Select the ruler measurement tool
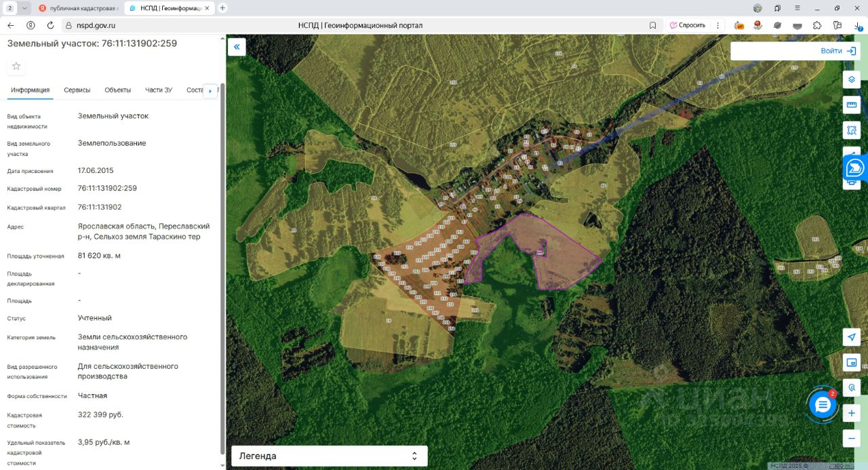This screenshot has height=470, width=868. [852, 104]
